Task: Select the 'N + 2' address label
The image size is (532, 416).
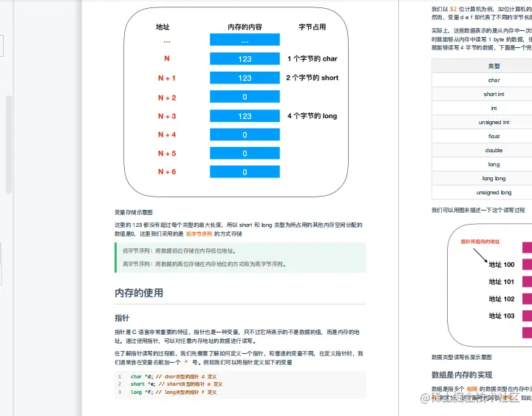Action: click(166, 98)
